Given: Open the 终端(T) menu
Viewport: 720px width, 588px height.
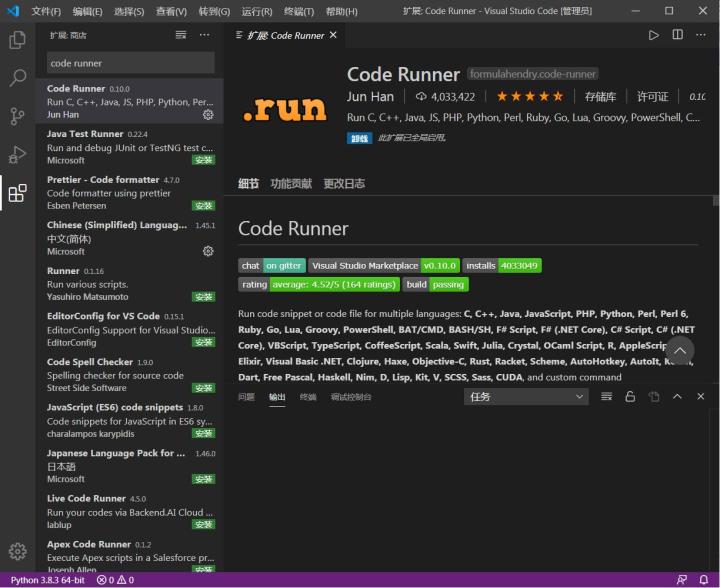Looking at the screenshot, I should tap(299, 11).
